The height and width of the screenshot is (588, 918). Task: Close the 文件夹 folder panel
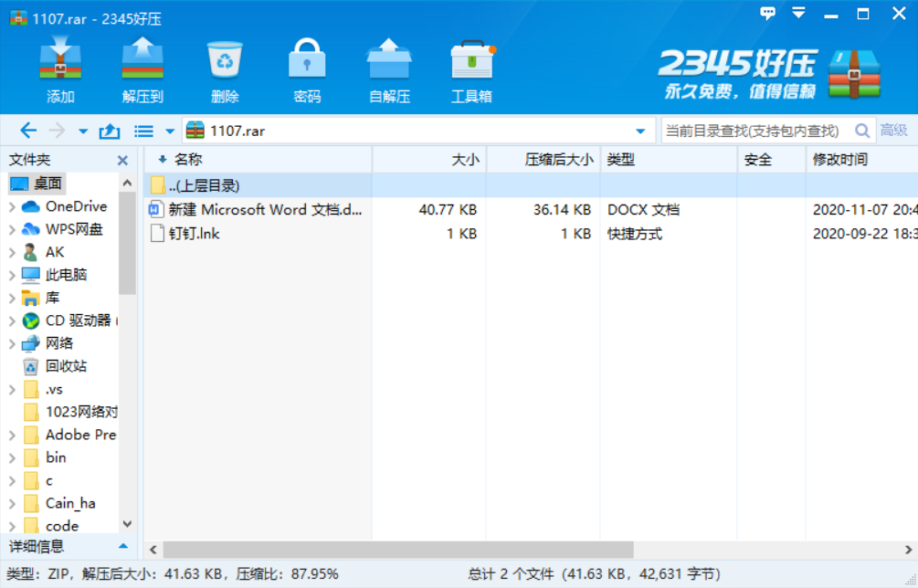click(122, 161)
